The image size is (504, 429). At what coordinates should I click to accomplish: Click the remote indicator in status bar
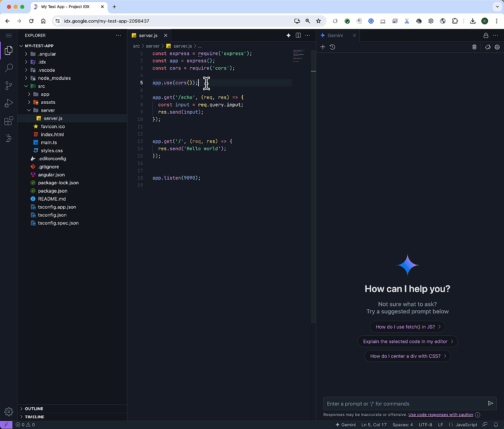click(x=6, y=425)
